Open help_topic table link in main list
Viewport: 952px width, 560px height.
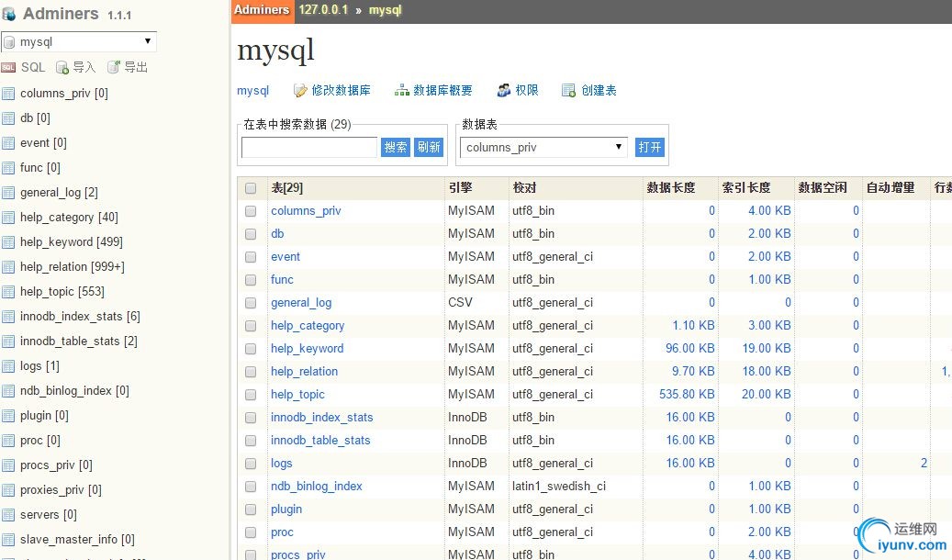297,395
